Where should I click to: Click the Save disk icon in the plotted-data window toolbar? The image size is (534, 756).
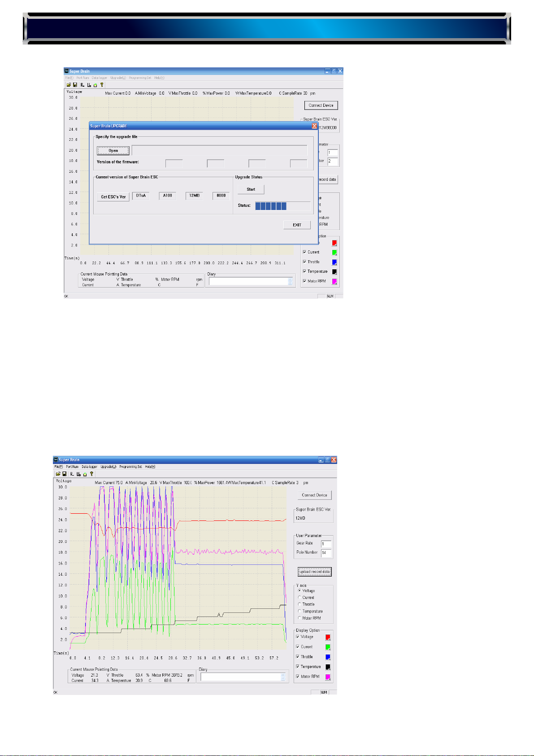point(64,474)
